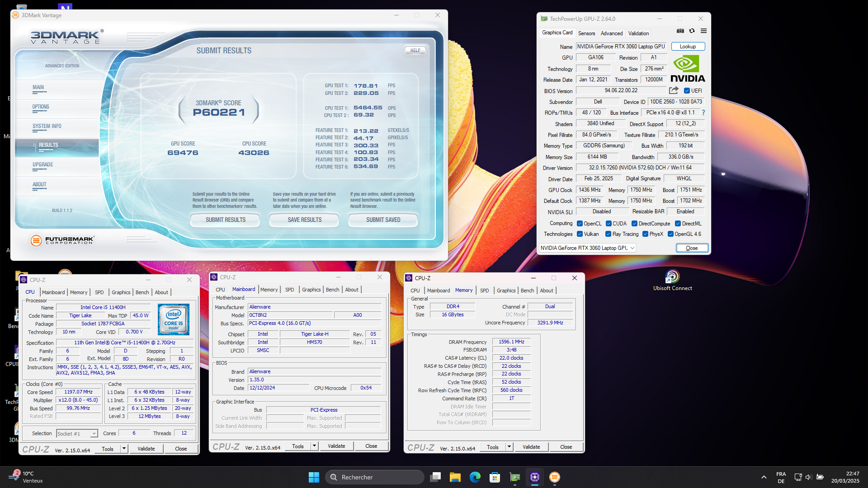Click the NVIDIA logo in GPU-Z

tap(687, 69)
